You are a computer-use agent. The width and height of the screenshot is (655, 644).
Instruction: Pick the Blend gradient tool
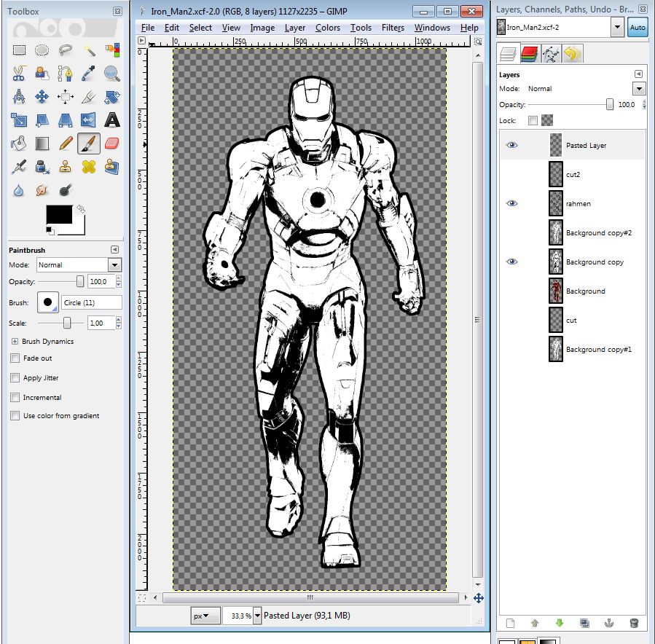pyautogui.click(x=42, y=144)
